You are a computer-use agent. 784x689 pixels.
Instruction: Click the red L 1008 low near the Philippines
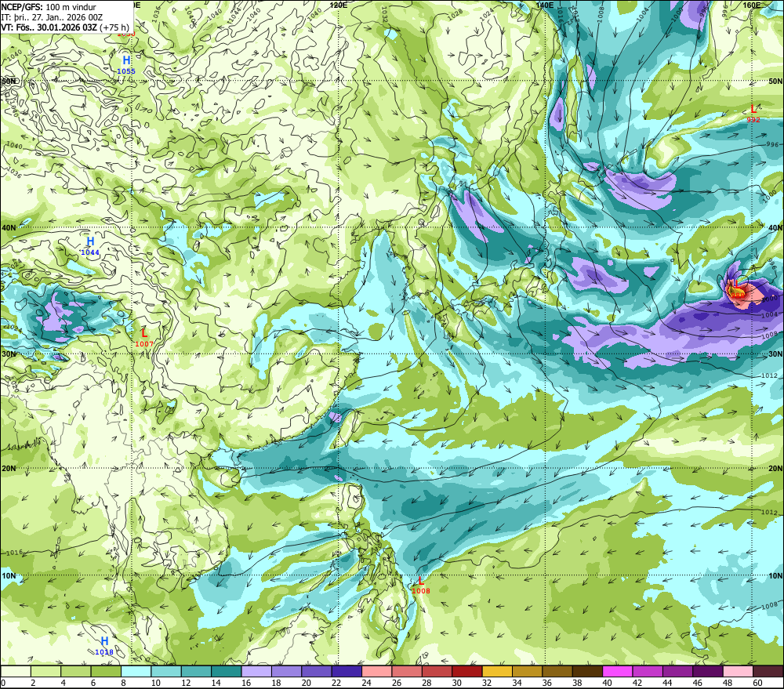tap(420, 585)
